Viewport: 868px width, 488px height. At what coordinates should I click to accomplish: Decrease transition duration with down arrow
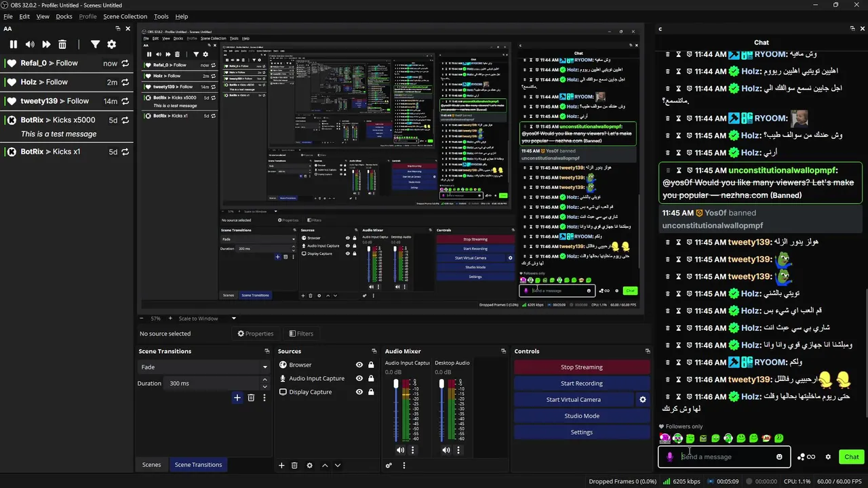(266, 386)
